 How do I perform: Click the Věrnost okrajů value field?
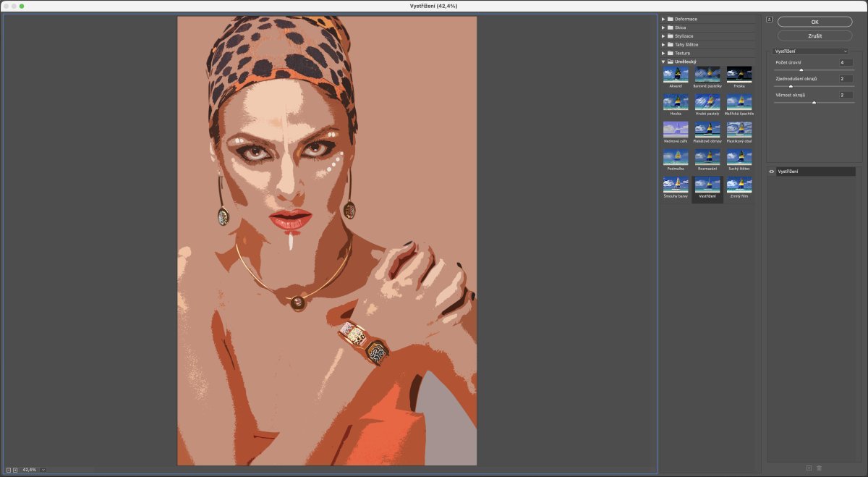click(846, 95)
